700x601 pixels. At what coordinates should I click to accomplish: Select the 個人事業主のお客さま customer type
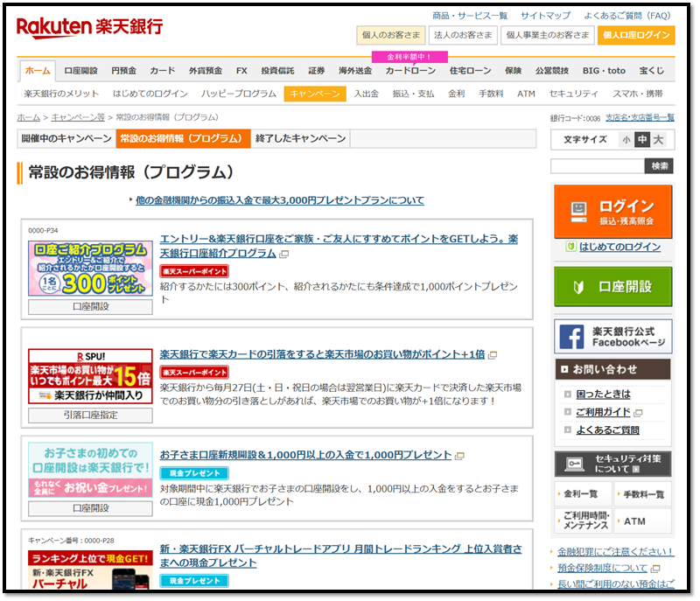pyautogui.click(x=548, y=35)
